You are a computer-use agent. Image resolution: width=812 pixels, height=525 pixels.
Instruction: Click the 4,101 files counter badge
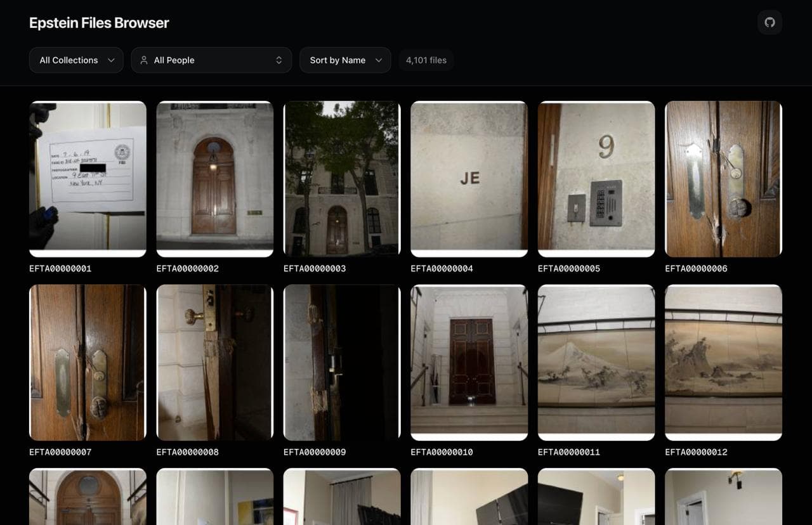(x=426, y=60)
